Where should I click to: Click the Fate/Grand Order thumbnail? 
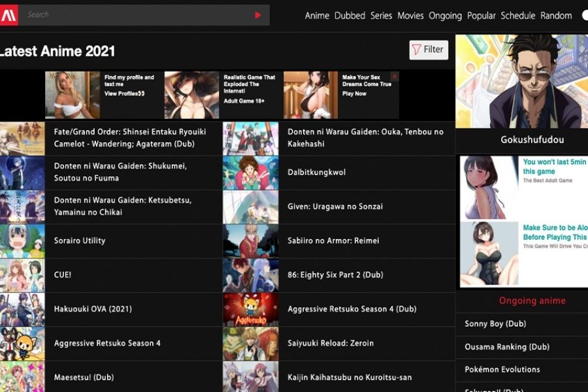[x=22, y=139]
